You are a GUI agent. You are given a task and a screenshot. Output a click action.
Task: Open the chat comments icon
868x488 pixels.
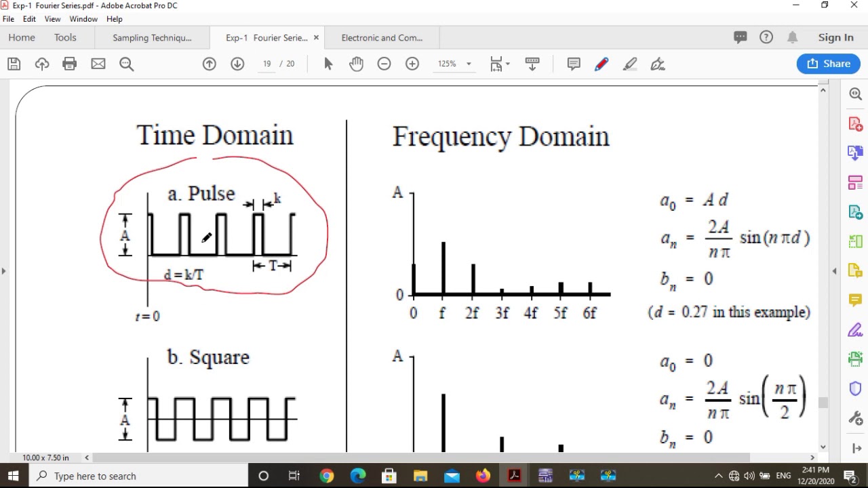pyautogui.click(x=741, y=37)
